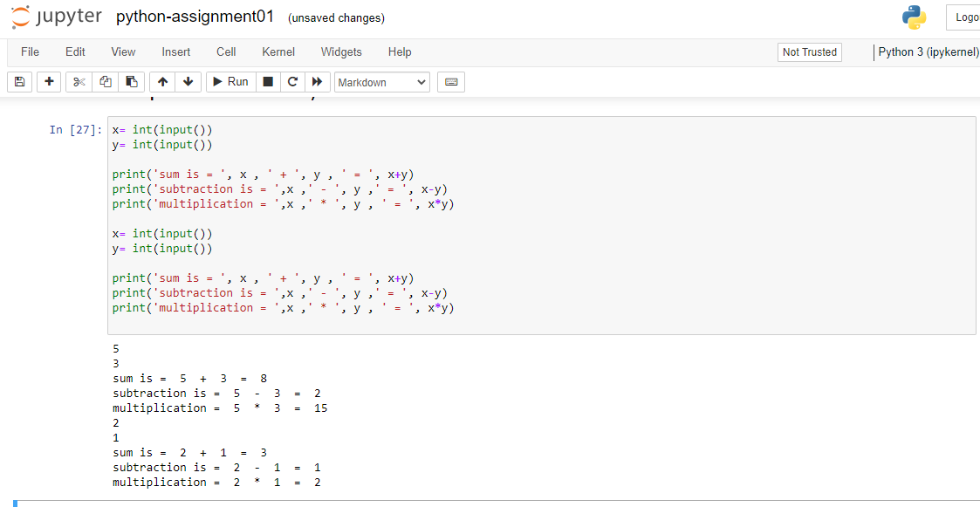Interrupt the kernel with the stop icon
980x507 pixels.
point(268,82)
